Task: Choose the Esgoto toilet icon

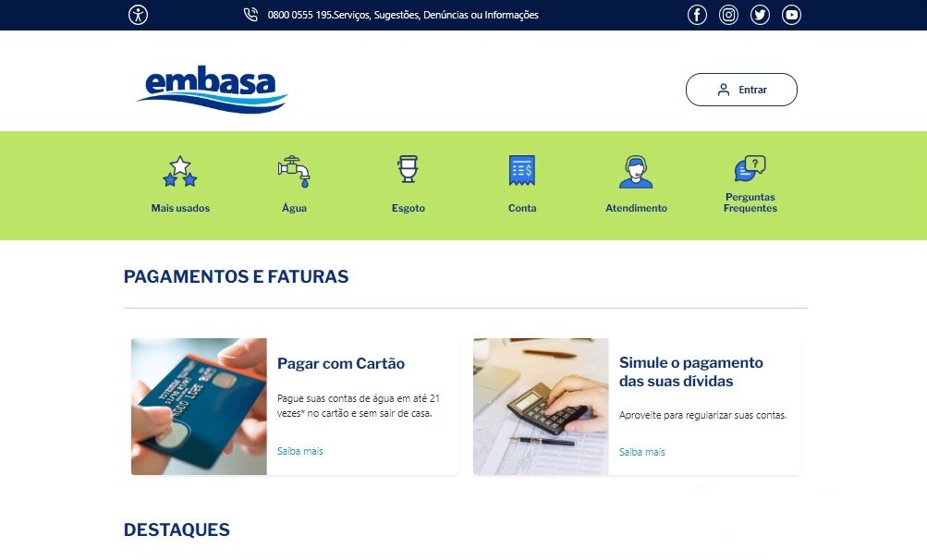Action: (x=408, y=170)
